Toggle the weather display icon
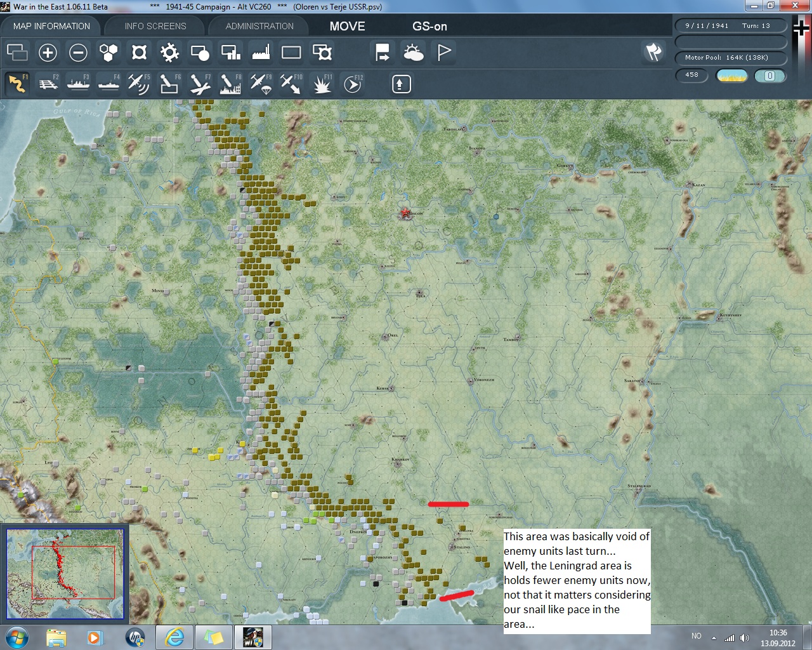812x650 pixels. 413,52
